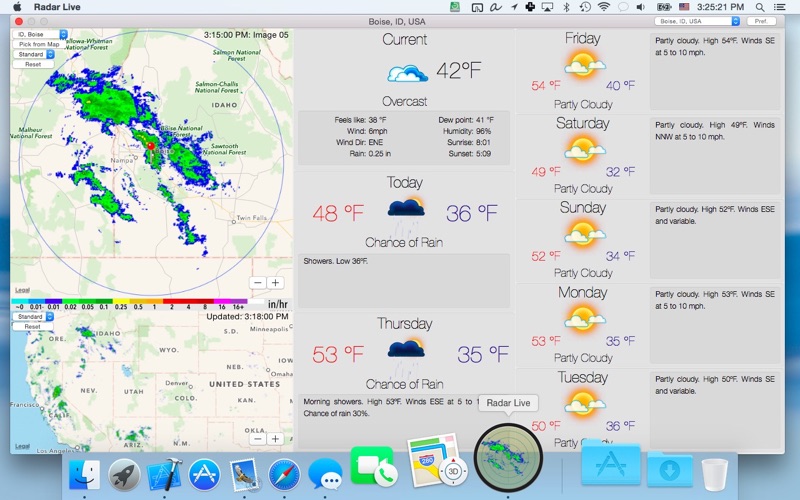Open the App Store round icon in Dock
The image size is (800, 500).
click(204, 475)
